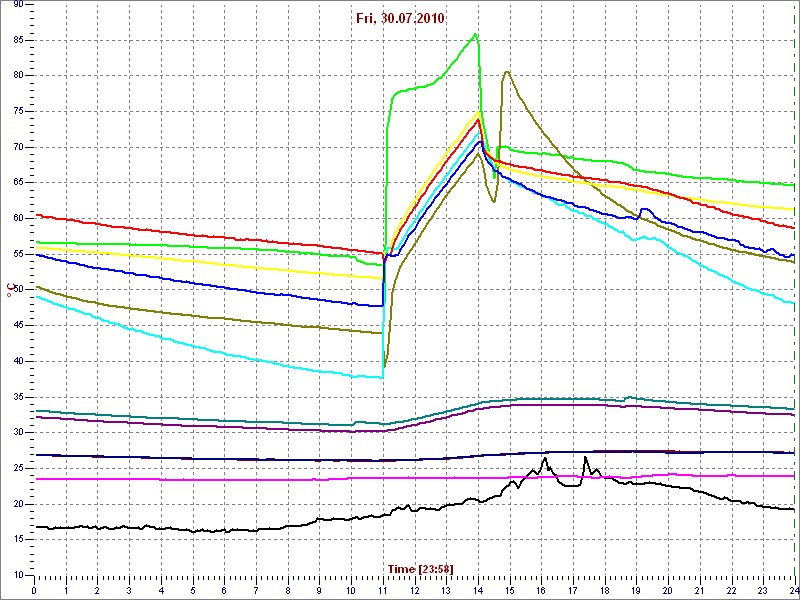This screenshot has height=600, width=800.
Task: Click hour label 11 on the time axis
Action: point(383,590)
